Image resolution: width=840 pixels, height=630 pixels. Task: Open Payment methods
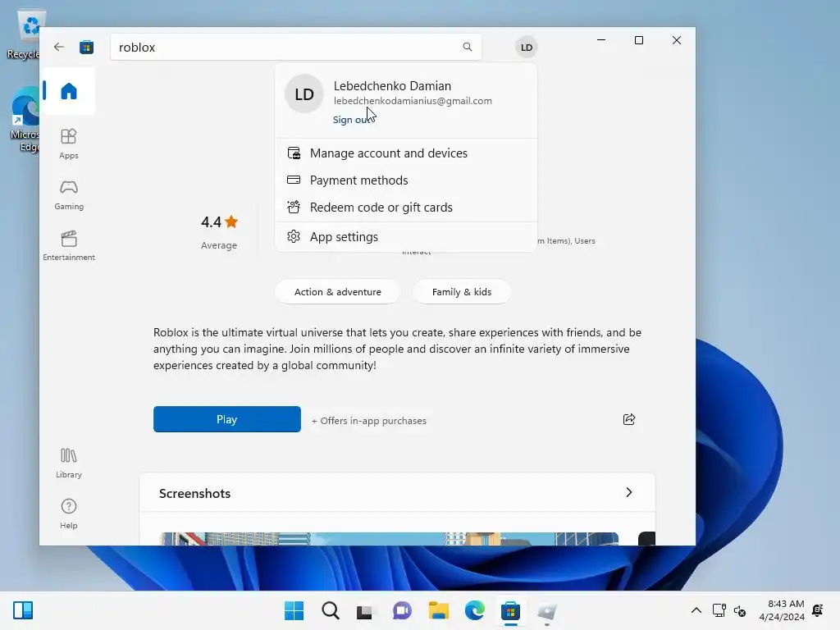click(406, 180)
